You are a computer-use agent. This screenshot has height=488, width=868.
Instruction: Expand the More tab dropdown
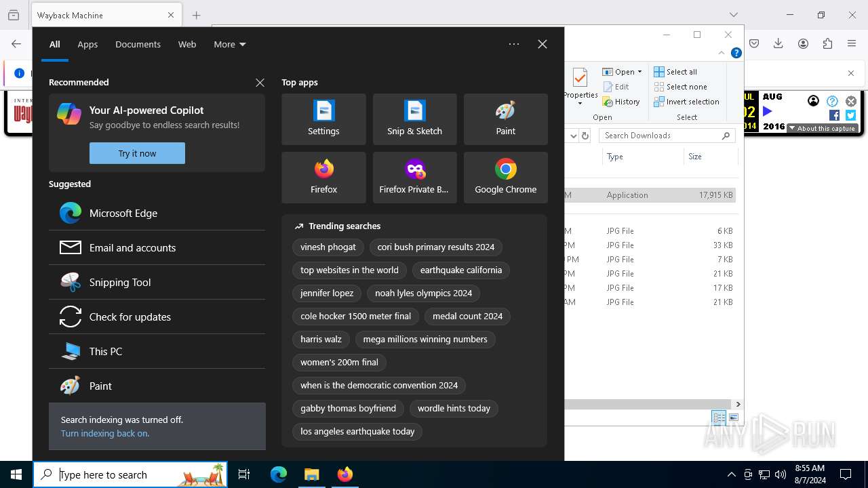coord(230,44)
